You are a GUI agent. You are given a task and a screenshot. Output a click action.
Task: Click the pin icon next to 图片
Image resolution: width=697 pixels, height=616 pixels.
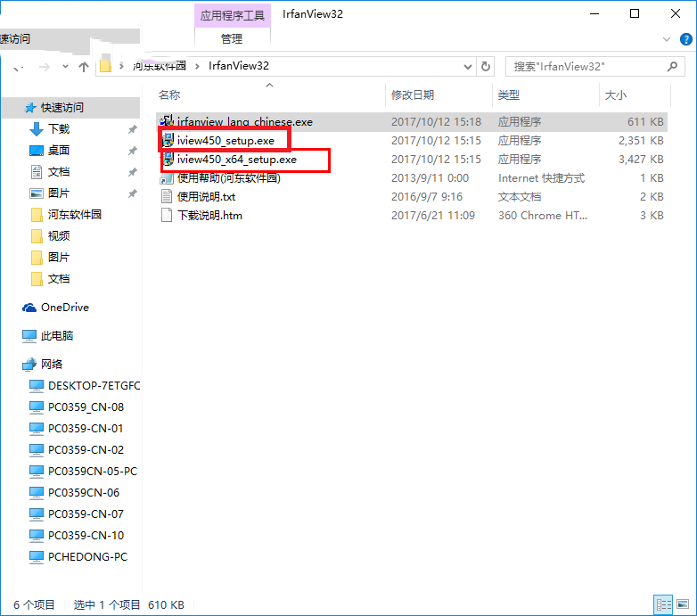coord(132,193)
